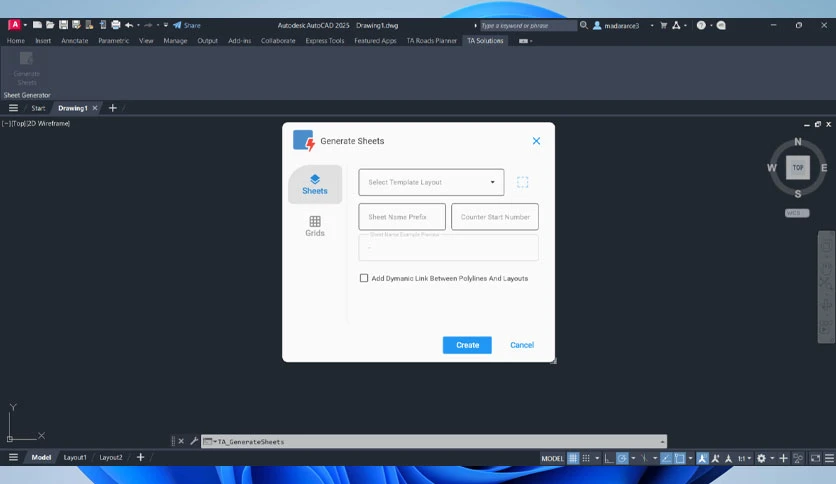Click the Plot printer icon in quick access toolbar

[x=116, y=25]
